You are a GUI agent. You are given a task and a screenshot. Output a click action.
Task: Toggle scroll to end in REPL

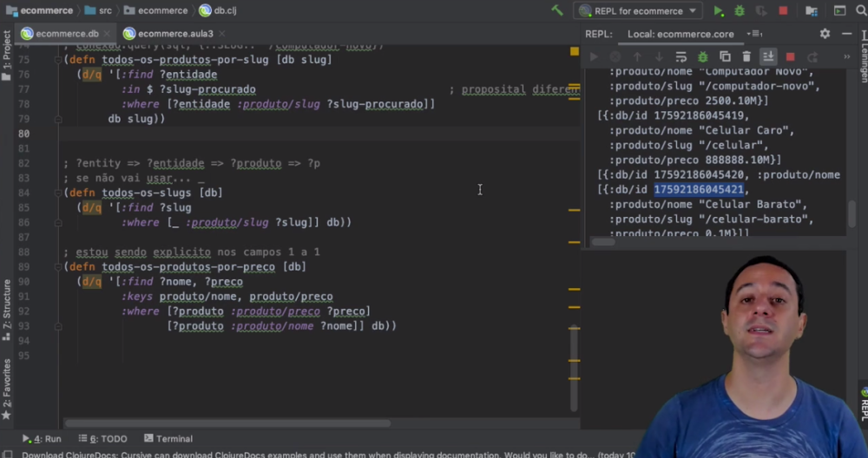768,56
